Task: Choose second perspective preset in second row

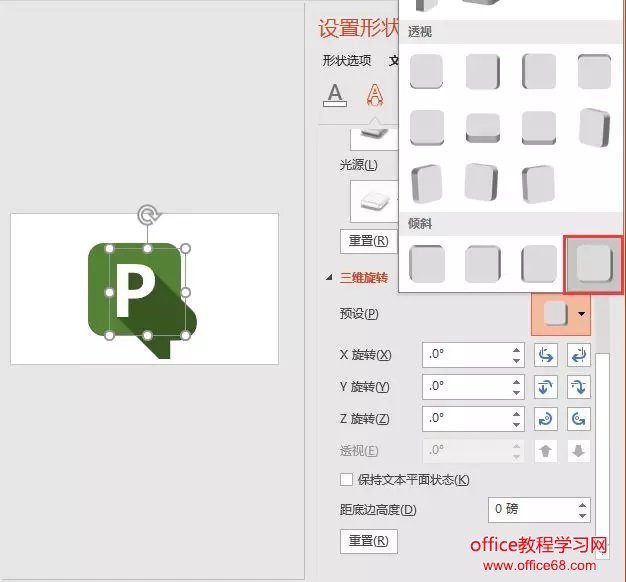Action: pos(482,129)
